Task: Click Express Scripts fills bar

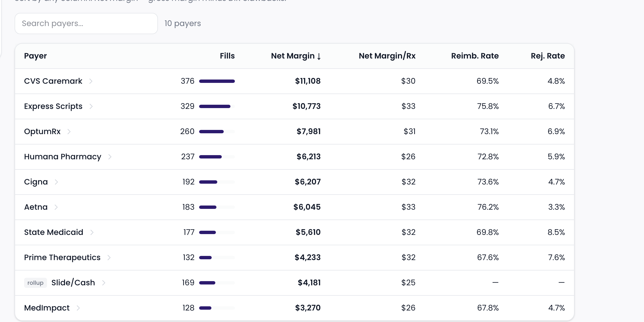Action: [217, 106]
